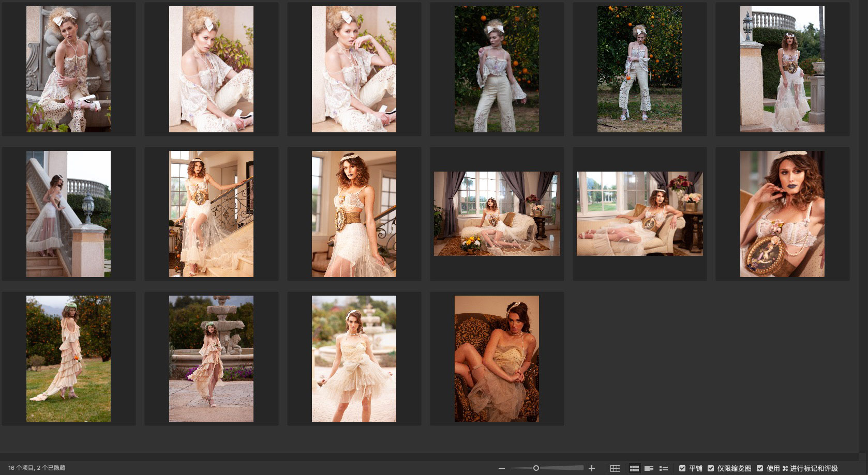Select landscape photo of sofa with gray curtains
Screen dimensions: 868x475
click(497, 214)
